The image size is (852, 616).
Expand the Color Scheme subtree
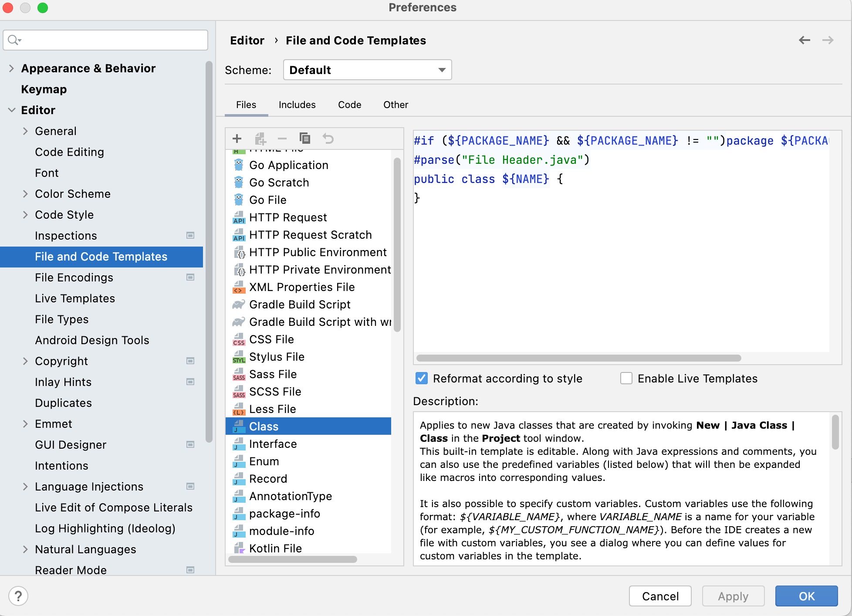tap(25, 194)
